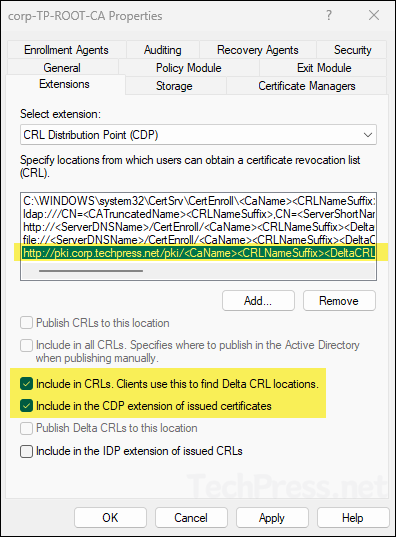Open the Exit Module tab
This screenshot has height=537, width=396.
coord(324,68)
